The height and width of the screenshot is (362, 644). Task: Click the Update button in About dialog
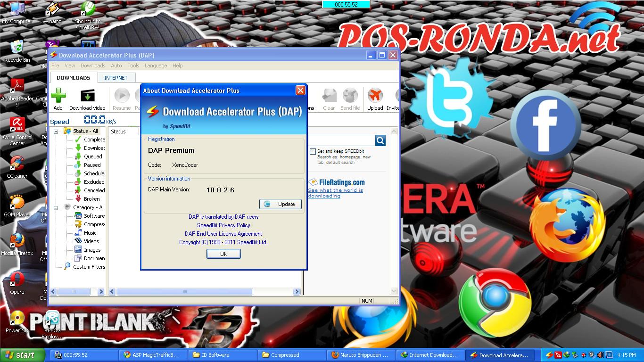[281, 204]
